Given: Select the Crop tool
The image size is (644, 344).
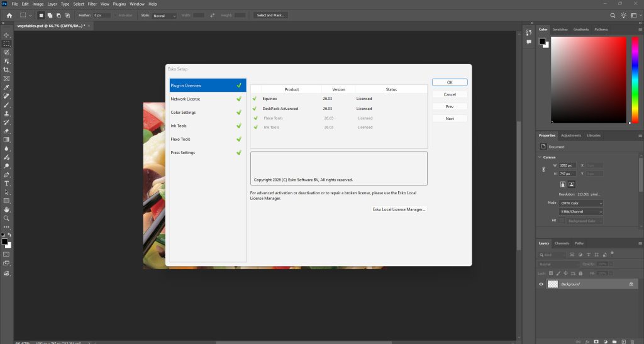Looking at the screenshot, I should [x=6, y=70].
